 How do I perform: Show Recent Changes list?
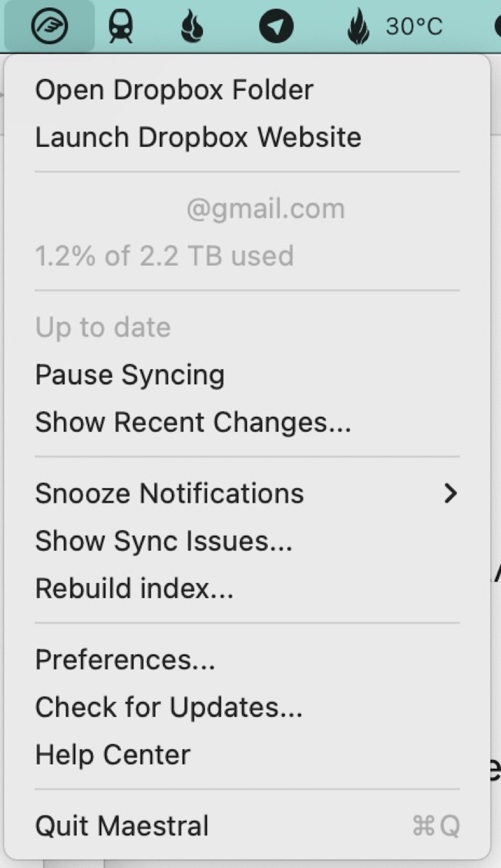[x=193, y=422]
